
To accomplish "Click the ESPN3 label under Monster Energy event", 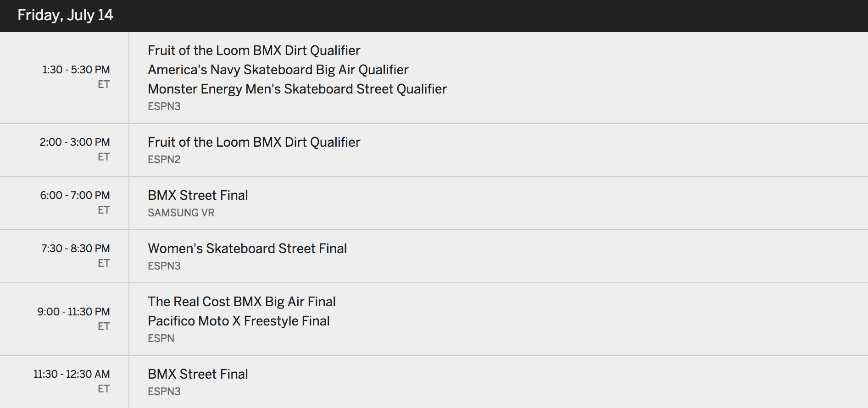I will point(164,106).
